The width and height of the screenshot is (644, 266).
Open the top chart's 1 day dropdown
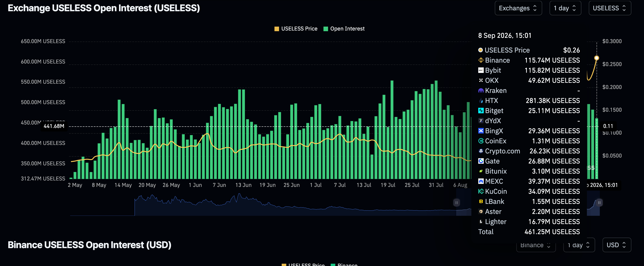tap(565, 8)
